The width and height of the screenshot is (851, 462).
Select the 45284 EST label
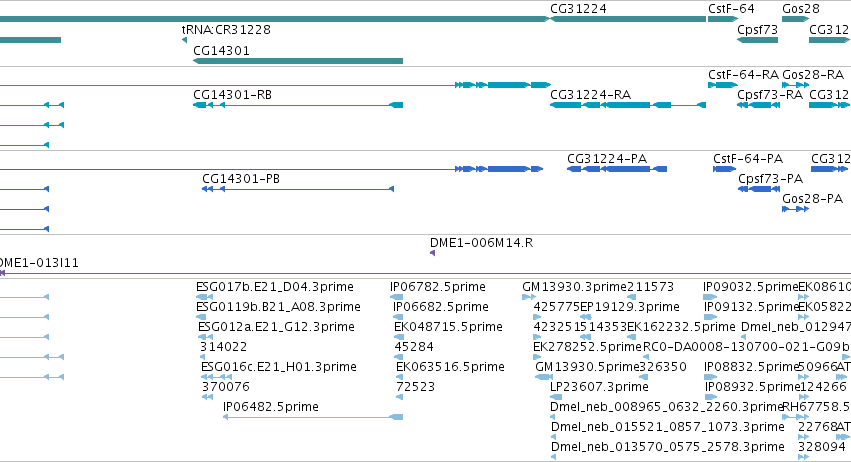click(x=414, y=346)
